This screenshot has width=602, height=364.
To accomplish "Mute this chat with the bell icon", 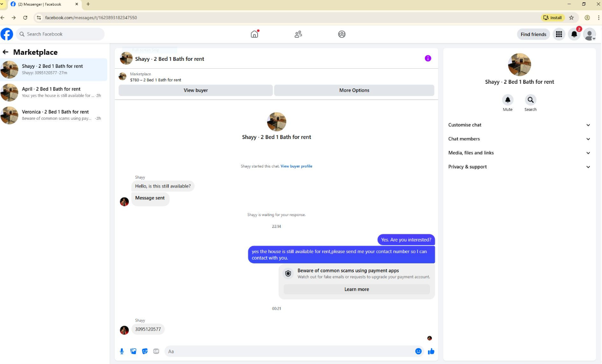I will pos(507,100).
